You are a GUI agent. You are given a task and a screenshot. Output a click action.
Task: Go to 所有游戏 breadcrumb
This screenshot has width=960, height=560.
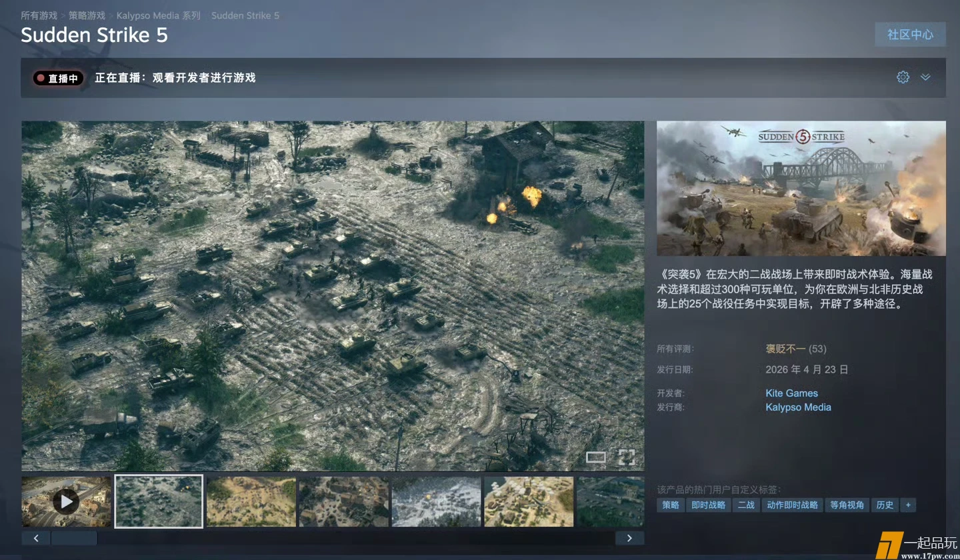[39, 15]
